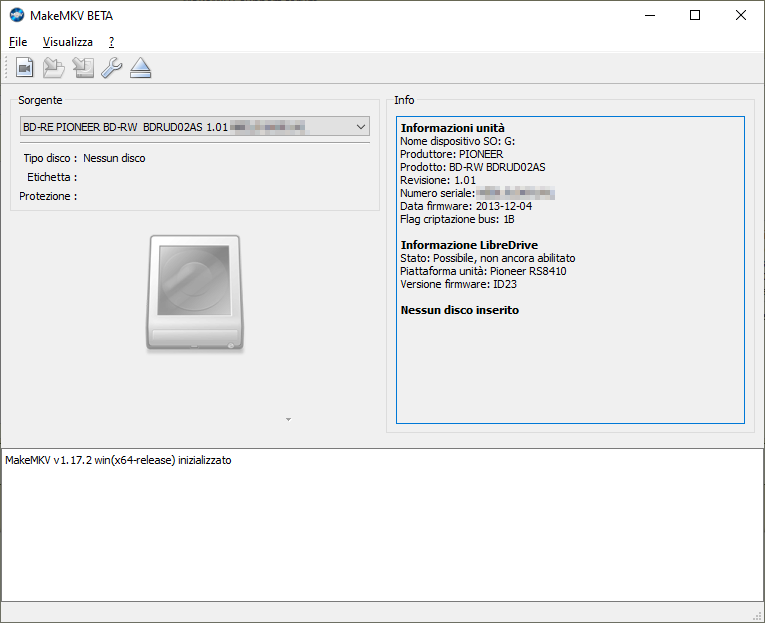Viewport: 765px width, 623px height.
Task: Click the 'Informazione LibreDrive' heading
Action: pyautogui.click(x=469, y=245)
